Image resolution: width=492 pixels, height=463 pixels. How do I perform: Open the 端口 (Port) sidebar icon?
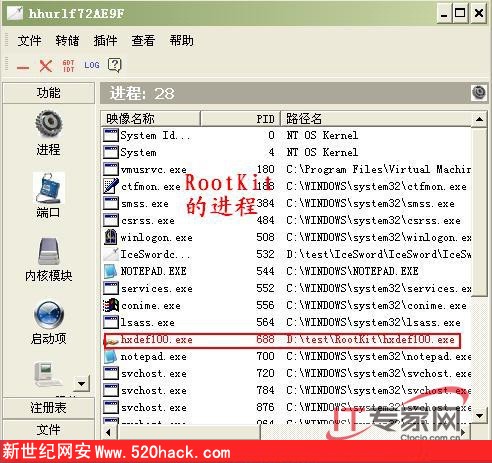49,188
